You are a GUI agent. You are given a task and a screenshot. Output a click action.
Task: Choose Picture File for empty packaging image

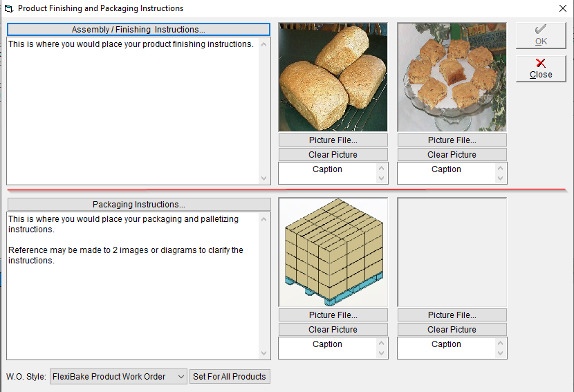452,315
